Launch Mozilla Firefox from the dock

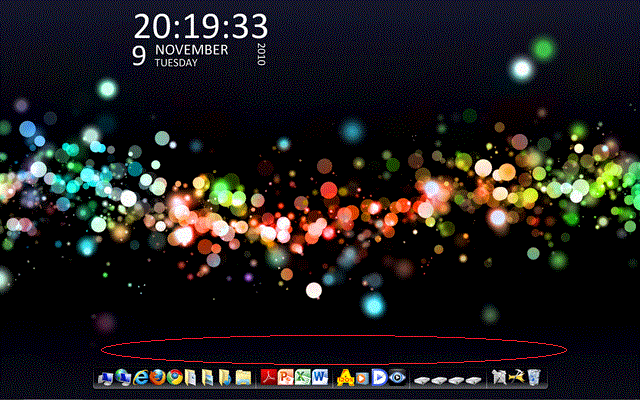pyautogui.click(x=158, y=378)
